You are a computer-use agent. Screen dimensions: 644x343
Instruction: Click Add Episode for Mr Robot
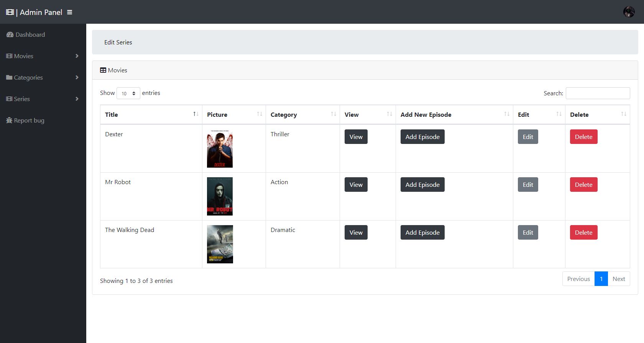pyautogui.click(x=422, y=185)
